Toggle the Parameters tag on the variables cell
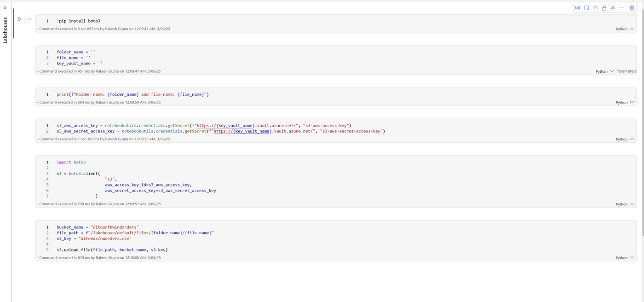Screen dimensions: 644x302 click(x=626, y=71)
